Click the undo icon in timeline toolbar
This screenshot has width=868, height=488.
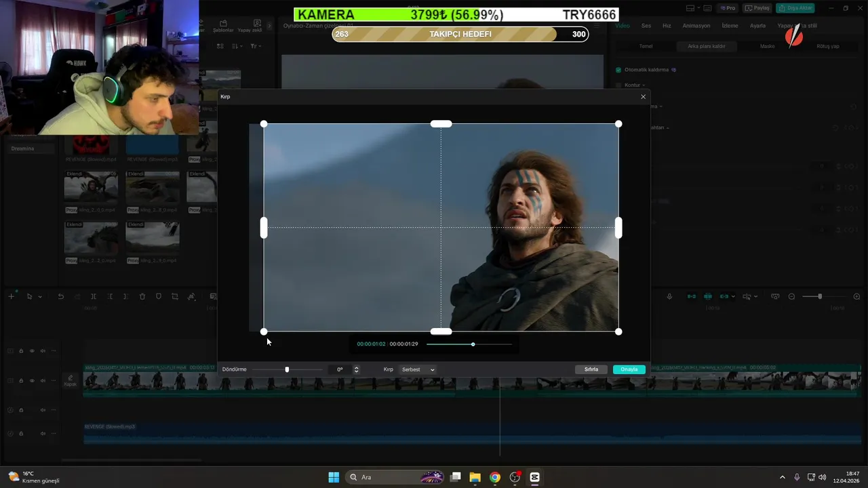[x=60, y=296]
